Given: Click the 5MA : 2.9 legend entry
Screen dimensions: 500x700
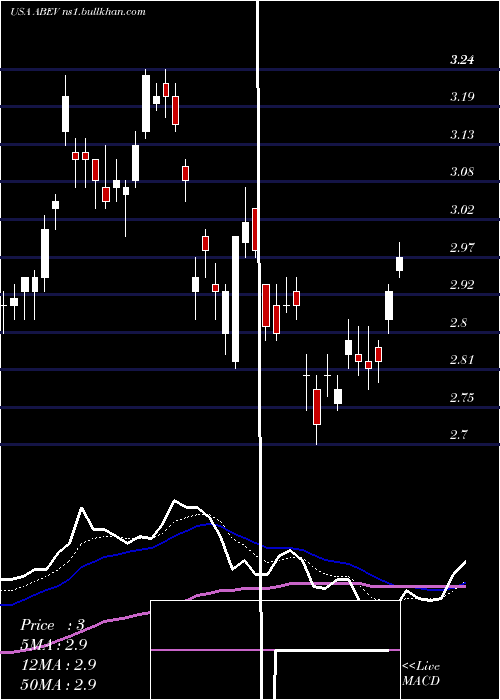Looking at the screenshot, I should (54, 644).
